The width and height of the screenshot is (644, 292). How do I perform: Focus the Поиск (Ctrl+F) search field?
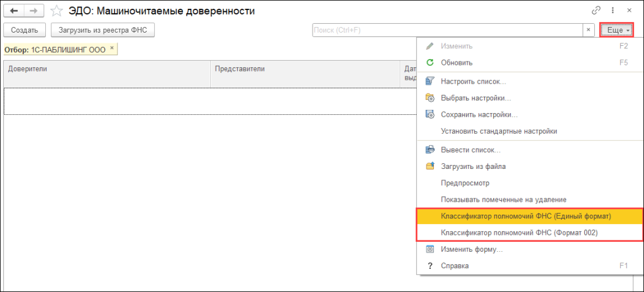(447, 30)
